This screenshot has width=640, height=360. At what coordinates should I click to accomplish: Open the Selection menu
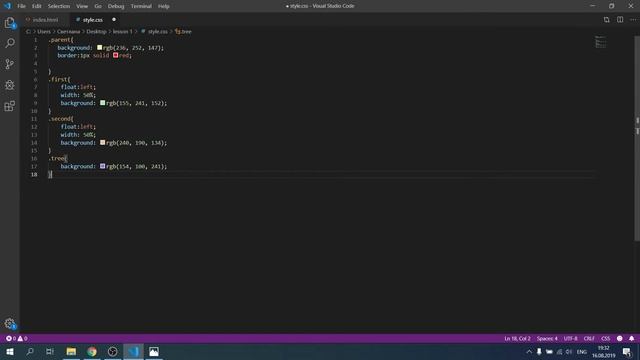(x=59, y=6)
